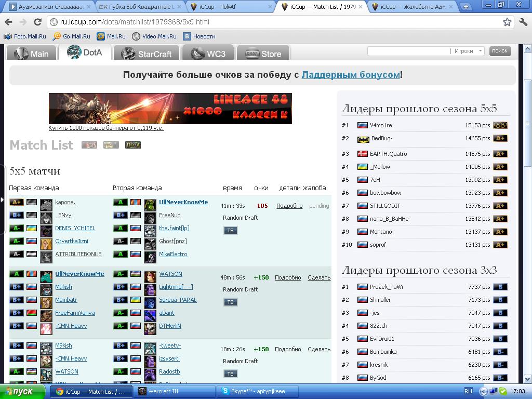Open a new browser tab
This screenshot has height=399, width=532.
[x=466, y=6]
